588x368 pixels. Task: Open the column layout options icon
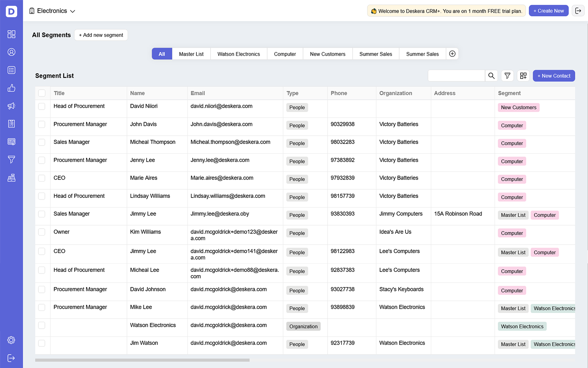[x=523, y=76]
